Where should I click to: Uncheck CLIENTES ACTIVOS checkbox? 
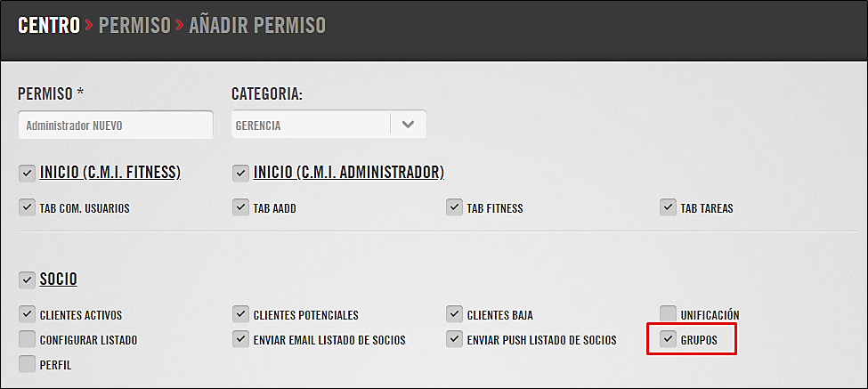[x=27, y=314]
